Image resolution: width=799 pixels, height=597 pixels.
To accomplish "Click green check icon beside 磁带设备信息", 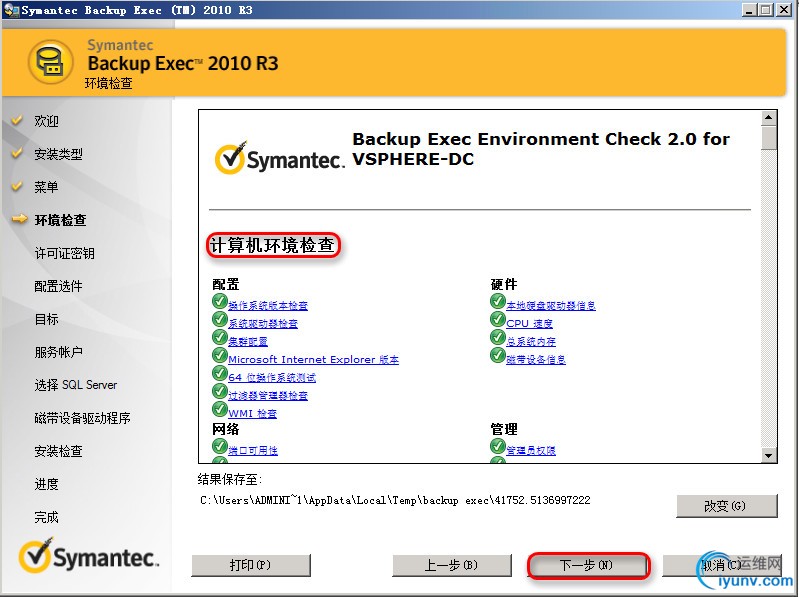I will pos(498,355).
